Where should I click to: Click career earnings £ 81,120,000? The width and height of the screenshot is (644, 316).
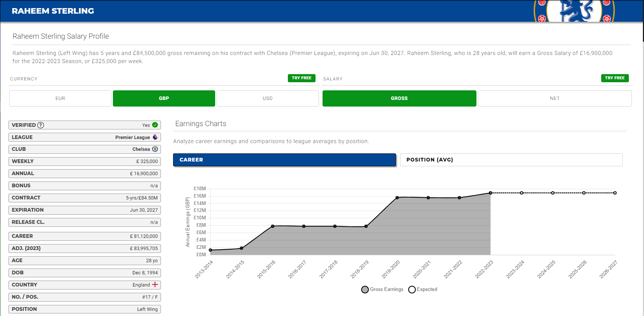(x=144, y=236)
